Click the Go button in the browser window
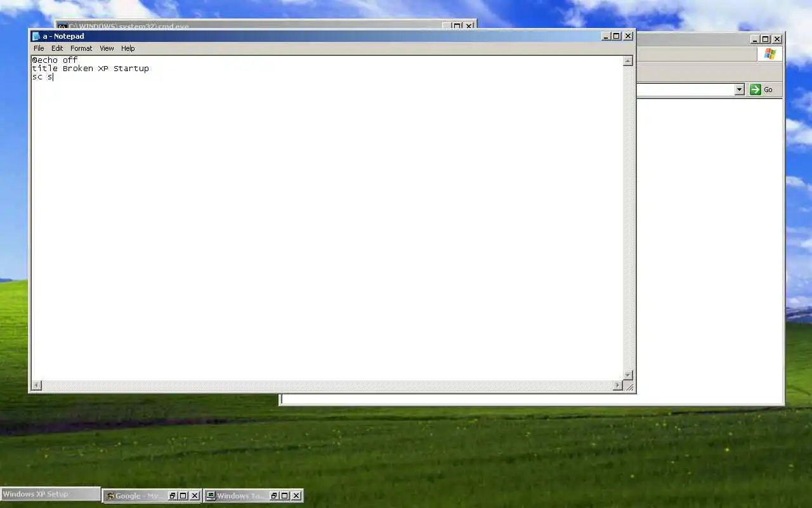This screenshot has width=812, height=508. tap(762, 90)
